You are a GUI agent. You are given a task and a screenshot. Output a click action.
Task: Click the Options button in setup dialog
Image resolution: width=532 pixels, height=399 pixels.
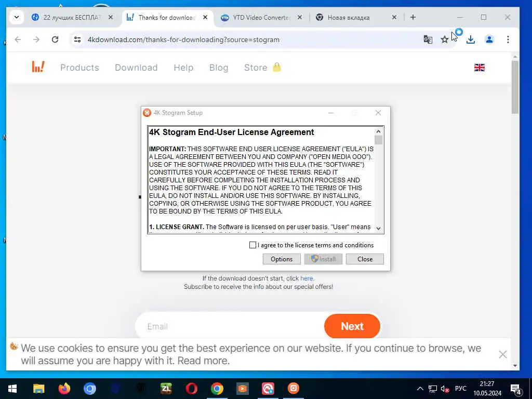[282, 259]
